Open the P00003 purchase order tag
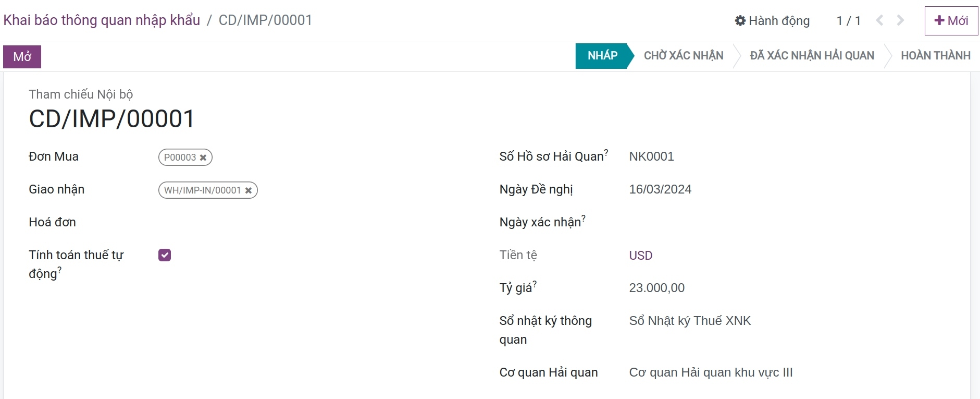This screenshot has width=980, height=399. pyautogui.click(x=180, y=158)
